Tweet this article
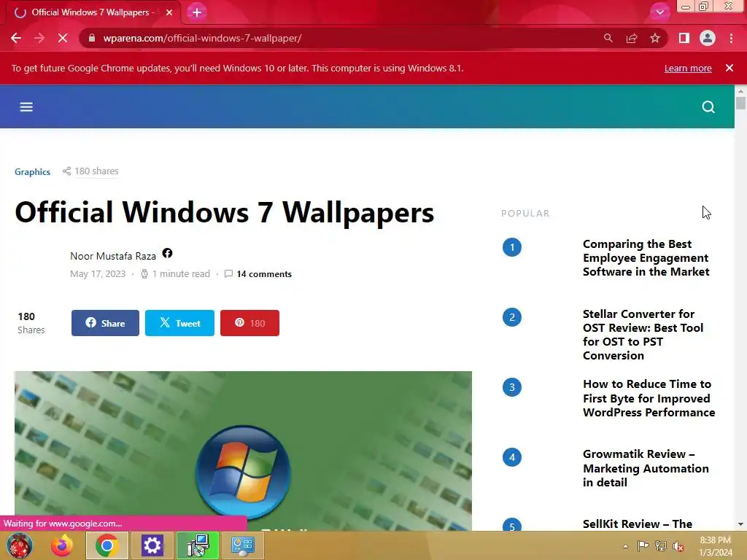The width and height of the screenshot is (747, 560). 179,323
